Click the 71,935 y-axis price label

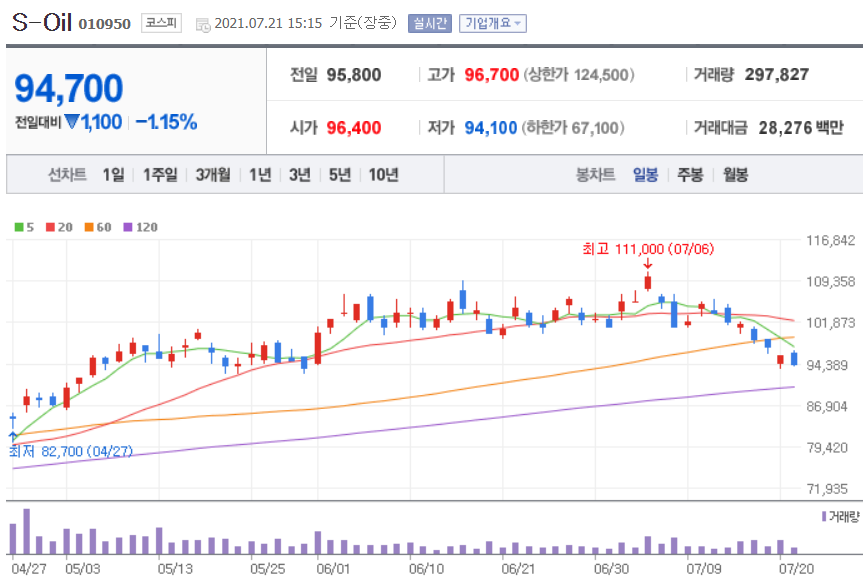[x=827, y=489]
